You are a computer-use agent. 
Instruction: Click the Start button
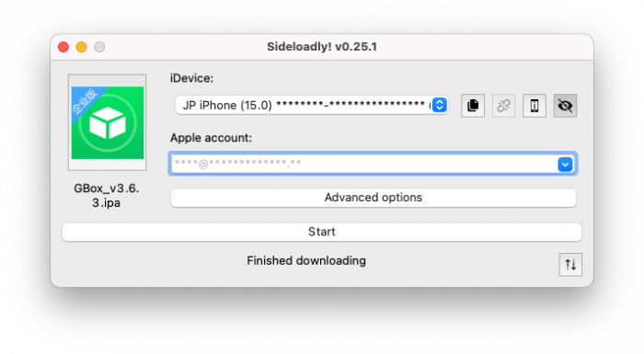tap(322, 232)
